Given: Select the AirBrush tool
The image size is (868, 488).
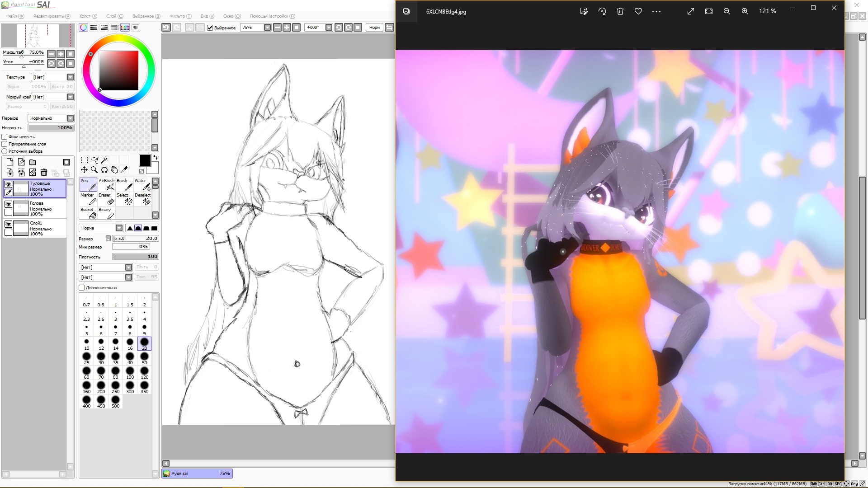Looking at the screenshot, I should [107, 184].
